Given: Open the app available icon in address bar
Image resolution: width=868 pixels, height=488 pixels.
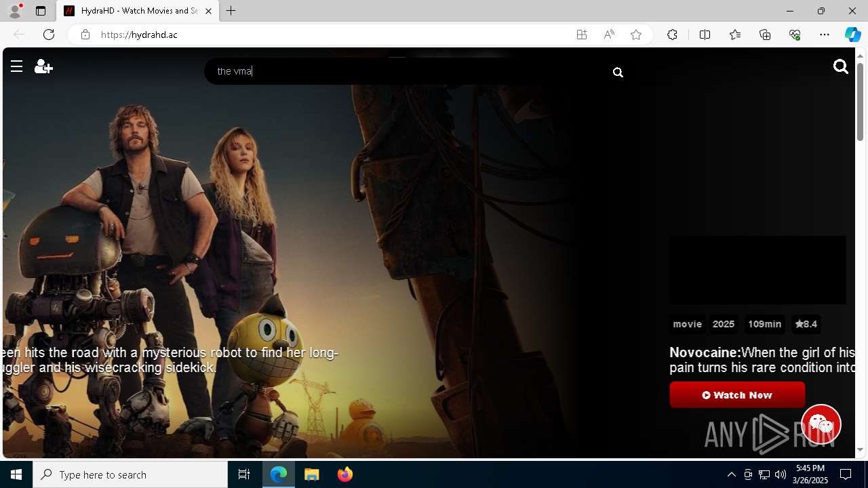Looking at the screenshot, I should click(x=582, y=35).
